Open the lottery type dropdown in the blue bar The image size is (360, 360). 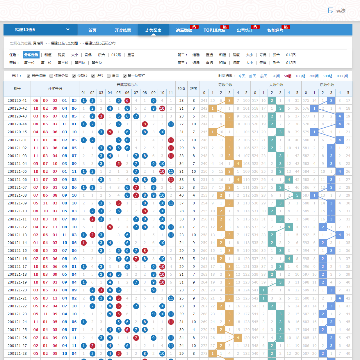(41, 30)
